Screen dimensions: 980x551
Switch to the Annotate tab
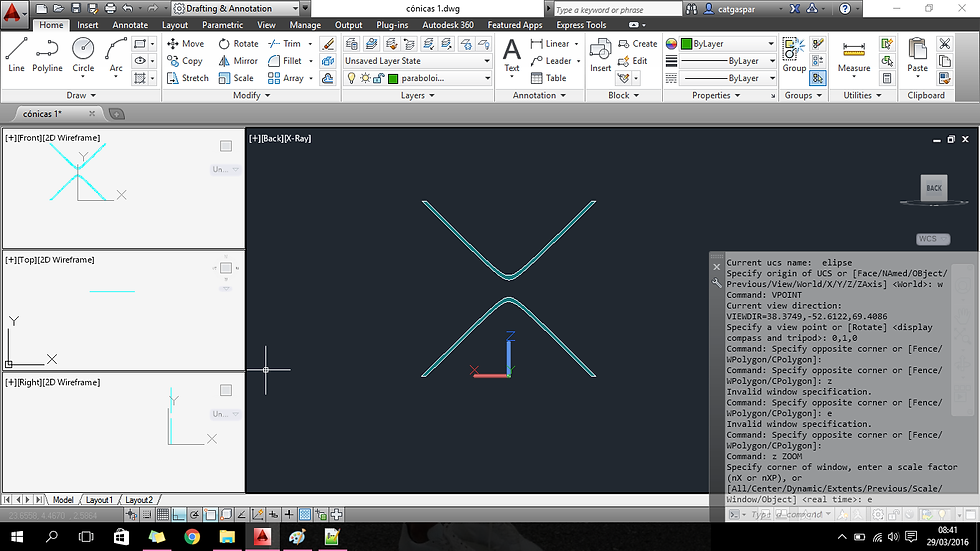tap(130, 25)
